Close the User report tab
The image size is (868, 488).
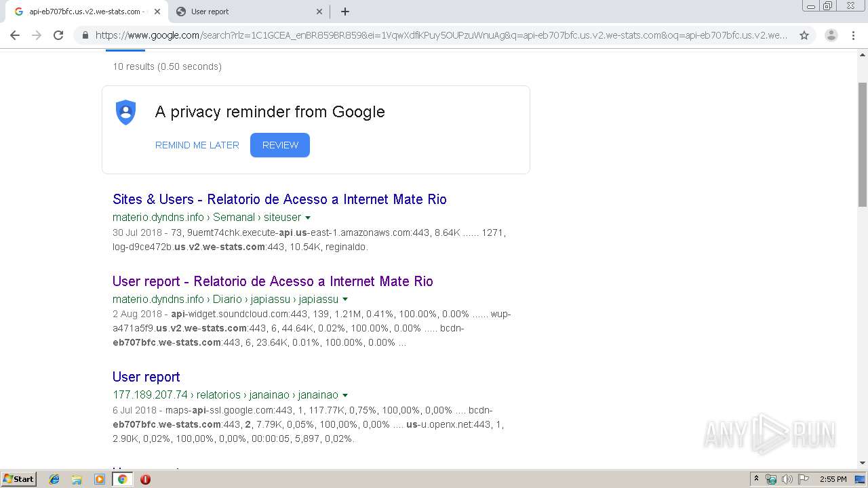coord(319,12)
